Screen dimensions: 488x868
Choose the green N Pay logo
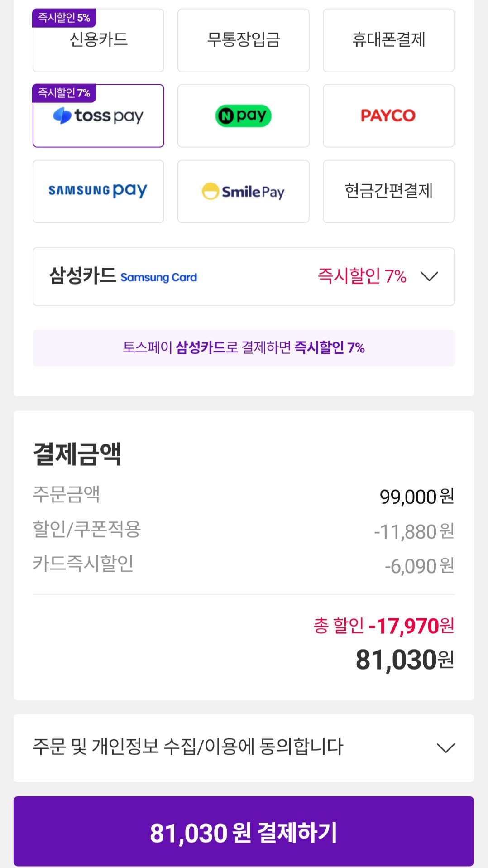click(x=243, y=116)
